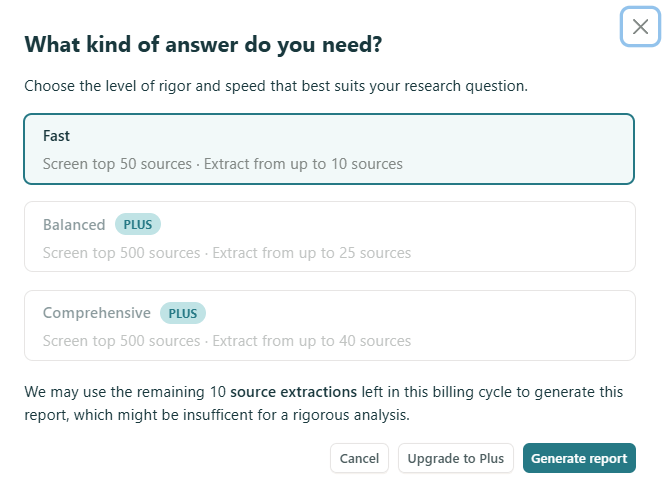Click the 'Balanced' title label
The image size is (669, 488).
pyautogui.click(x=74, y=225)
